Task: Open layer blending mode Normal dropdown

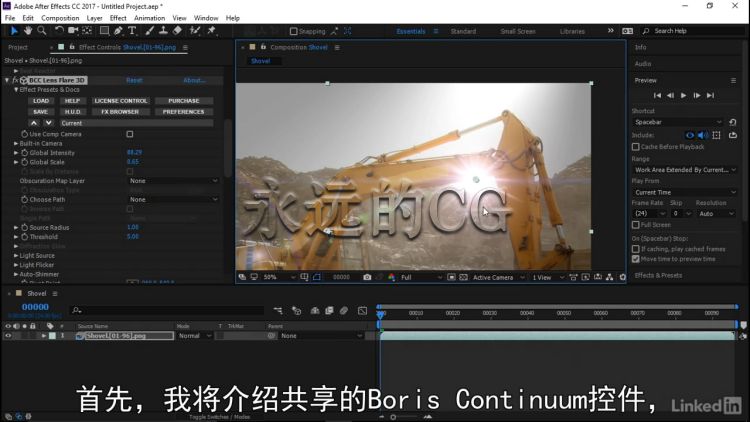Action: [195, 336]
